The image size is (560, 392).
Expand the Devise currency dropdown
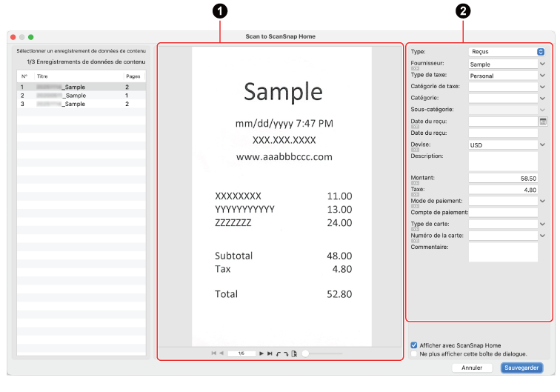[543, 144]
